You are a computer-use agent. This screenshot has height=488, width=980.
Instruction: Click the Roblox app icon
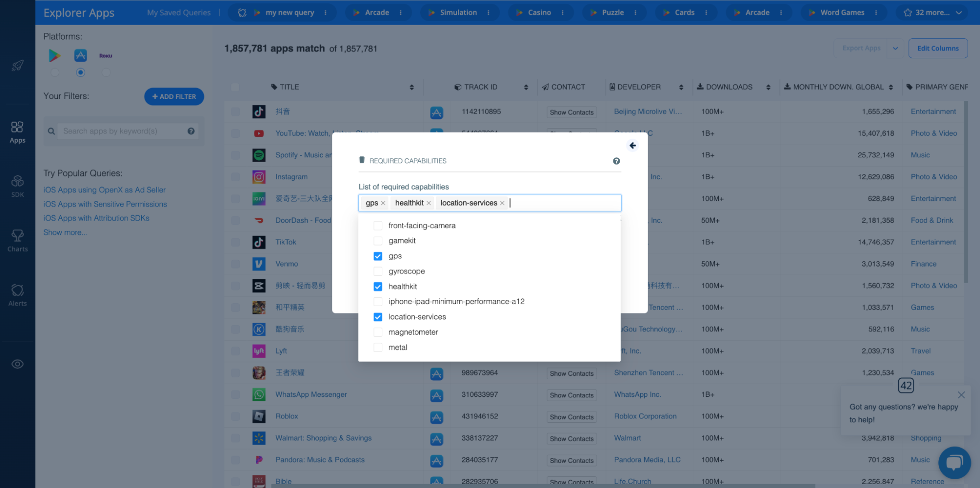(259, 416)
